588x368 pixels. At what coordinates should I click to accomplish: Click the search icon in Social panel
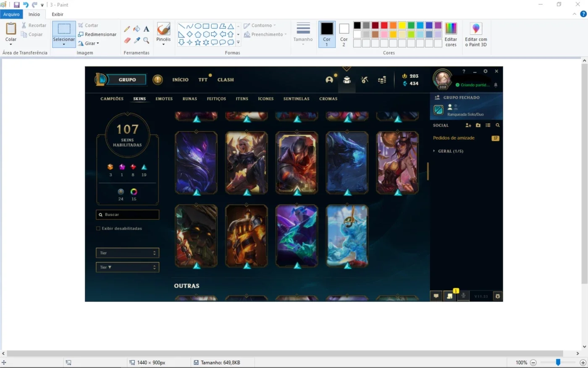[x=498, y=125]
